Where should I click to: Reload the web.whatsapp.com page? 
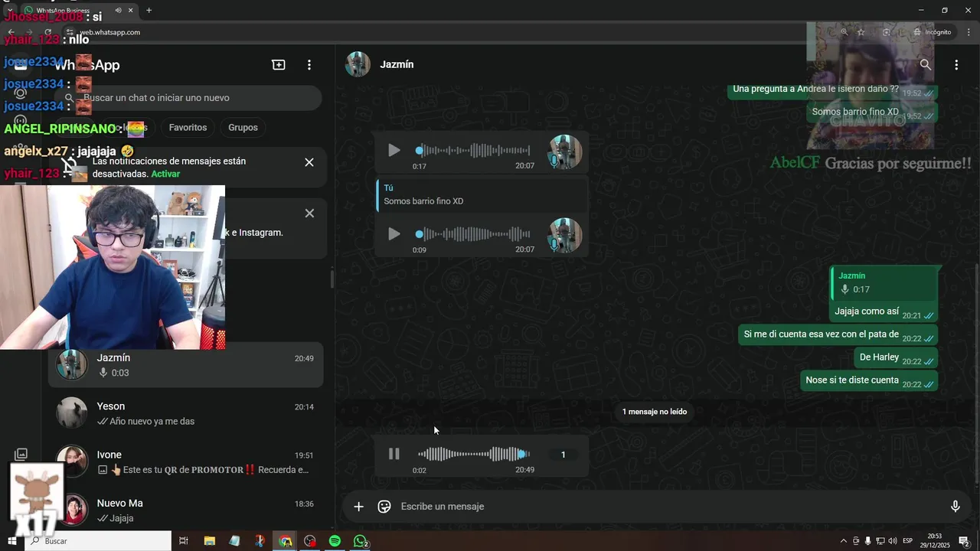[47, 32]
